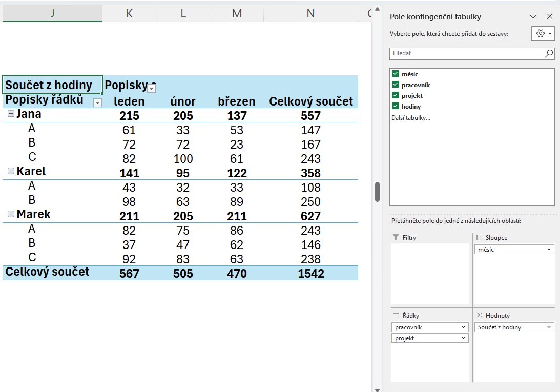Click the Další tabulky link
Image resolution: width=560 pixels, height=392 pixels.
(410, 118)
